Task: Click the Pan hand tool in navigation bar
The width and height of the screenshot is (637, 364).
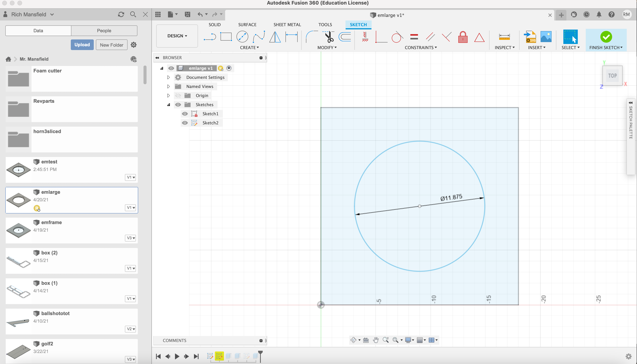Action: [x=376, y=340]
